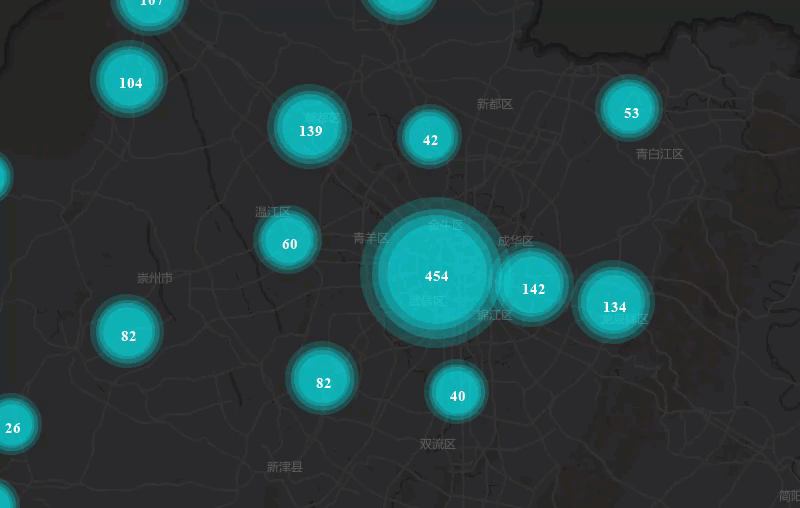The width and height of the screenshot is (800, 508).
Task: Select the cluster marker labeled 53
Action: click(x=630, y=112)
